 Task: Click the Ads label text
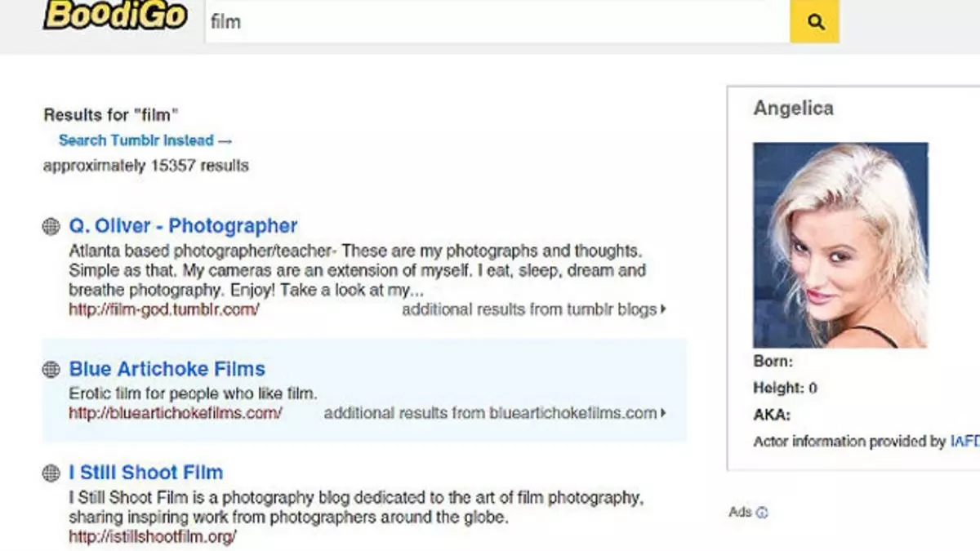[739, 513]
